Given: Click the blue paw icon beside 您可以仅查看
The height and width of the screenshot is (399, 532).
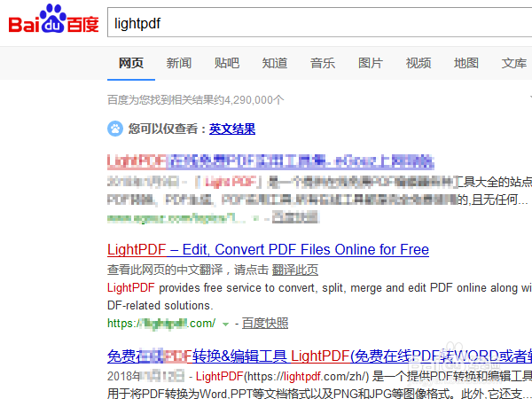Looking at the screenshot, I should coord(115,129).
